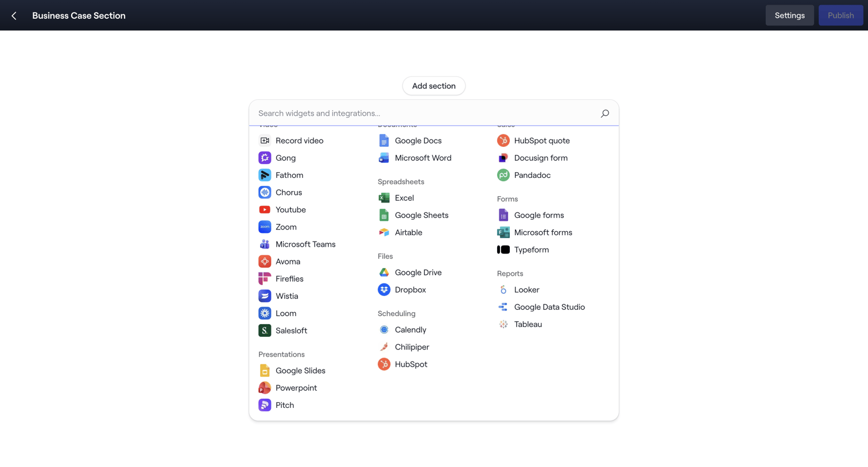Select the Salesloft icon
868x467 pixels.
click(x=265, y=330)
